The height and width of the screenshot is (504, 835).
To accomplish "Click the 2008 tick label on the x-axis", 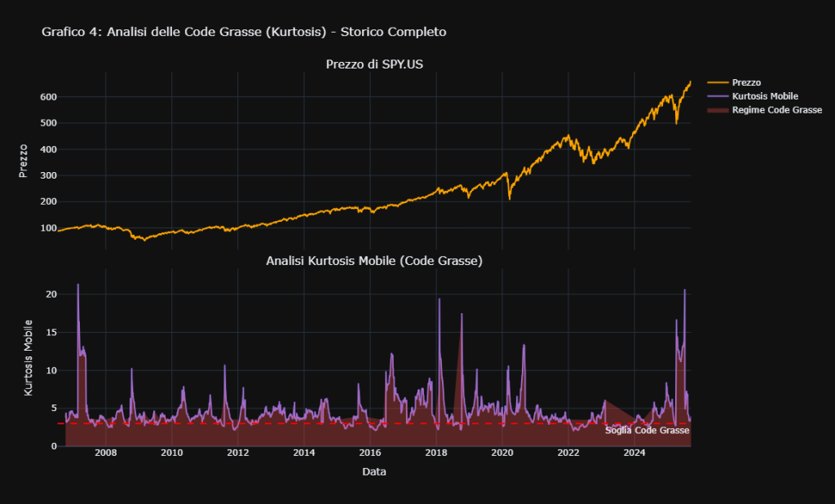I will pos(107,451).
